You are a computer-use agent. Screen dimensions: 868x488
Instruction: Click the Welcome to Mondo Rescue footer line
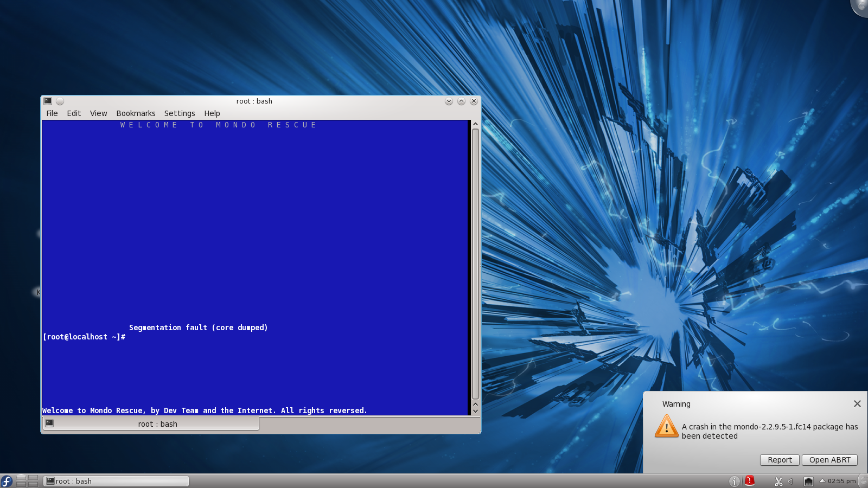coord(205,410)
